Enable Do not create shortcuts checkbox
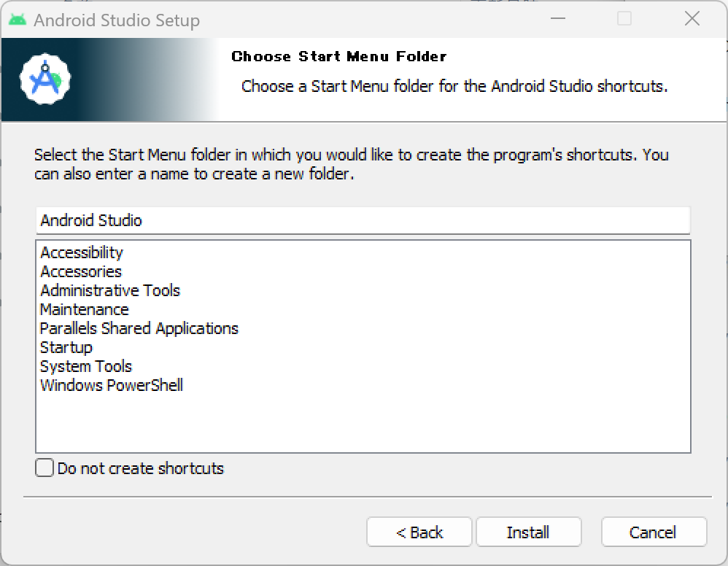Viewport: 728px width, 566px height. click(44, 468)
